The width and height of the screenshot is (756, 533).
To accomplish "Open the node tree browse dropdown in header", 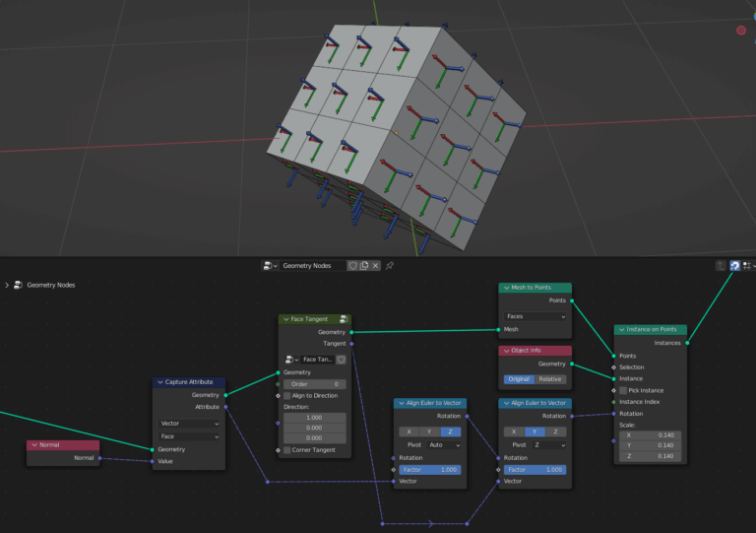I will [x=271, y=266].
